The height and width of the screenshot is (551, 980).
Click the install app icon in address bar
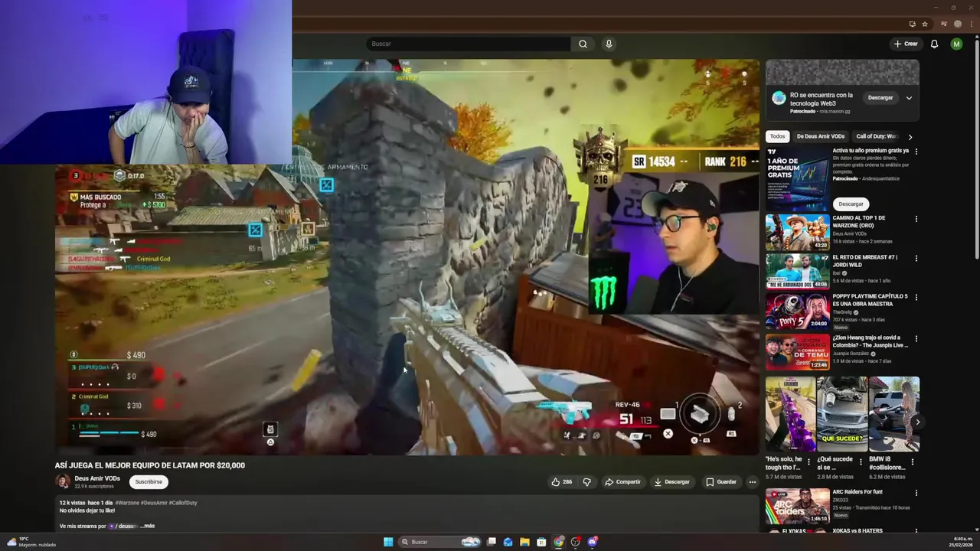coord(912,24)
